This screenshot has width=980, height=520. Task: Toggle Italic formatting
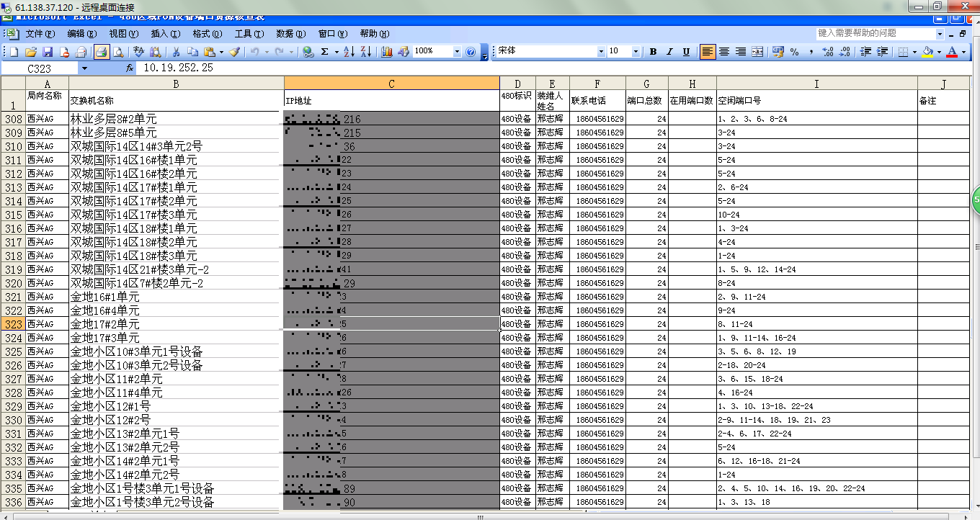click(x=669, y=52)
